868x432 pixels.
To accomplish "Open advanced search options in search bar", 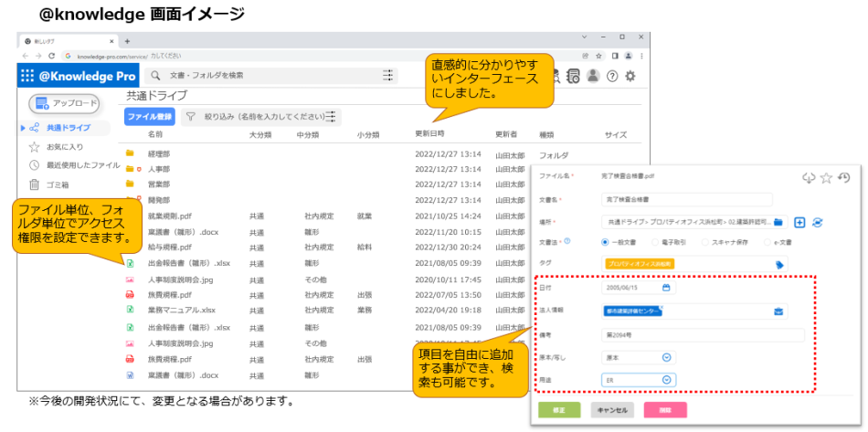I will coord(389,76).
